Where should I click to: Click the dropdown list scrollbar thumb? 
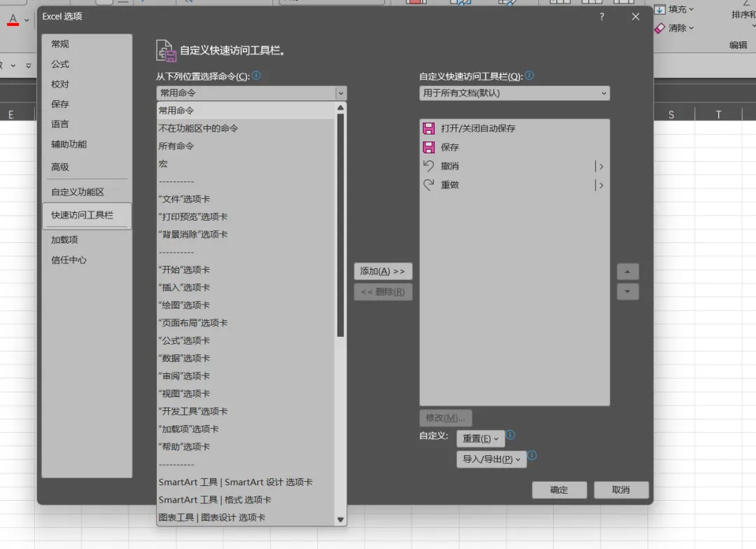click(340, 225)
